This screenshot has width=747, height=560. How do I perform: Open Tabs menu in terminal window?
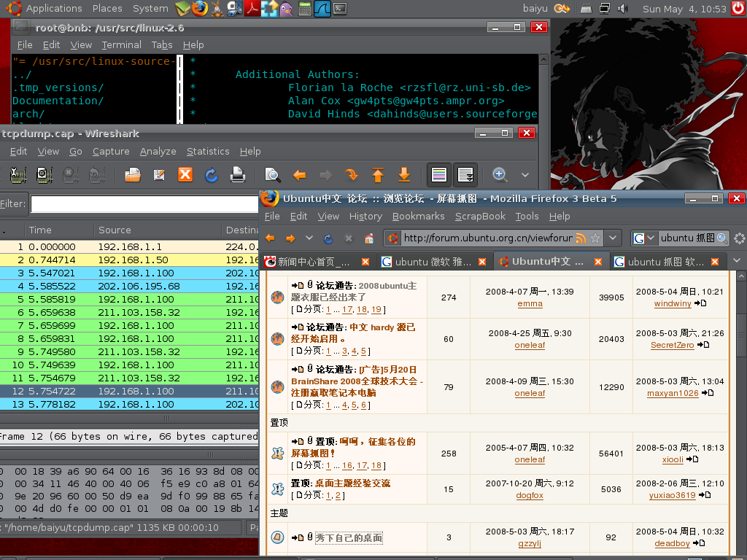pyautogui.click(x=161, y=44)
